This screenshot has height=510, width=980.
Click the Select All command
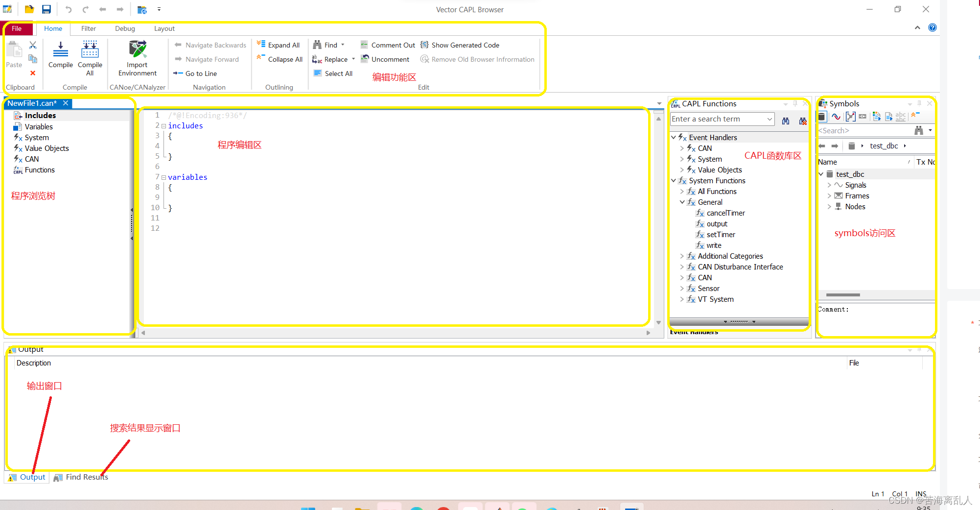click(x=333, y=73)
